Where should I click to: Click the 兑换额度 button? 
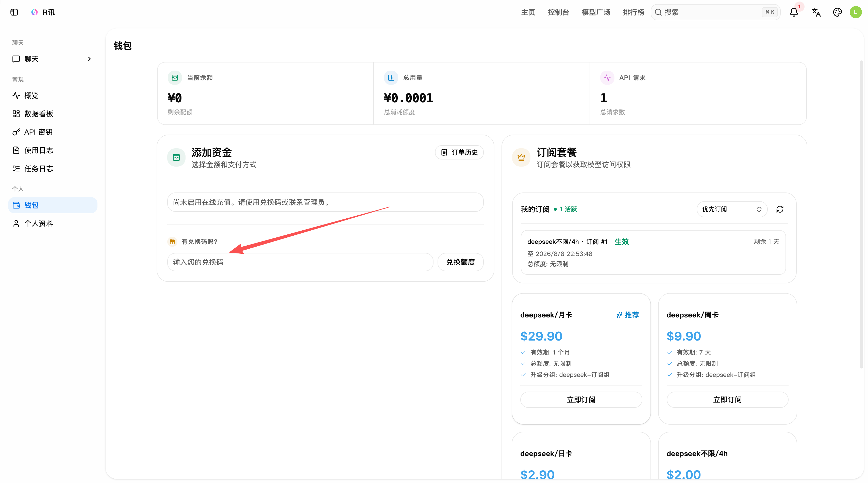coord(460,262)
